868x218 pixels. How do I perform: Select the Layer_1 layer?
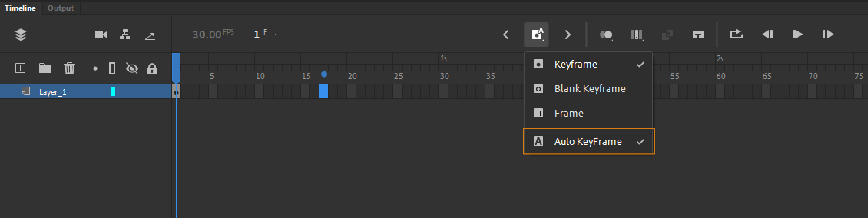(x=54, y=92)
